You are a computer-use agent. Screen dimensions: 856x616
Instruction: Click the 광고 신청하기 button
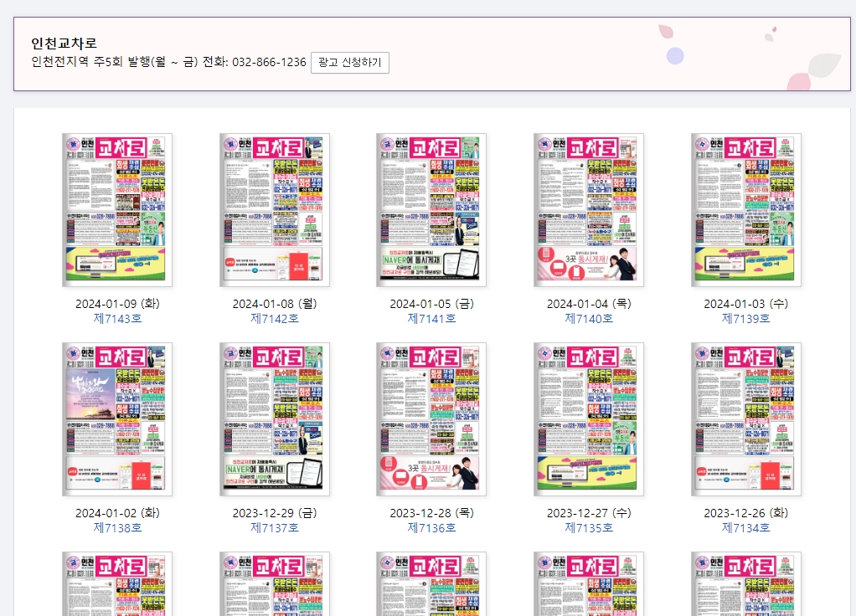coord(348,62)
